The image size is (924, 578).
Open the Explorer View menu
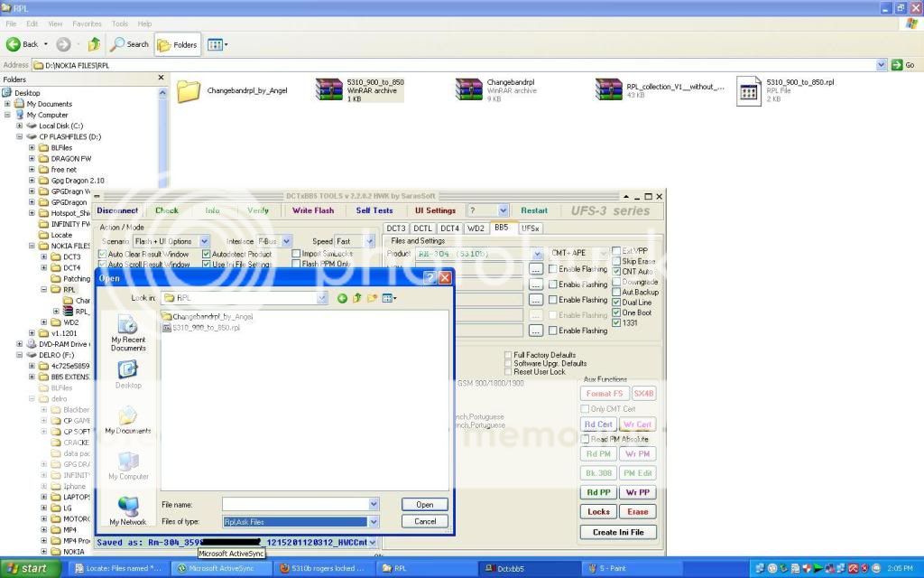pos(55,23)
